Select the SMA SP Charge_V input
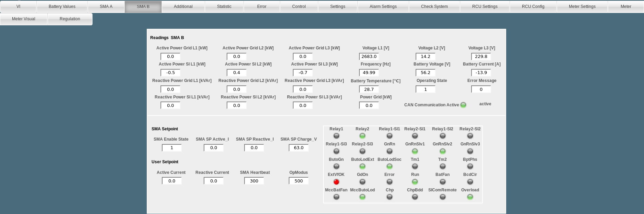 298,148
